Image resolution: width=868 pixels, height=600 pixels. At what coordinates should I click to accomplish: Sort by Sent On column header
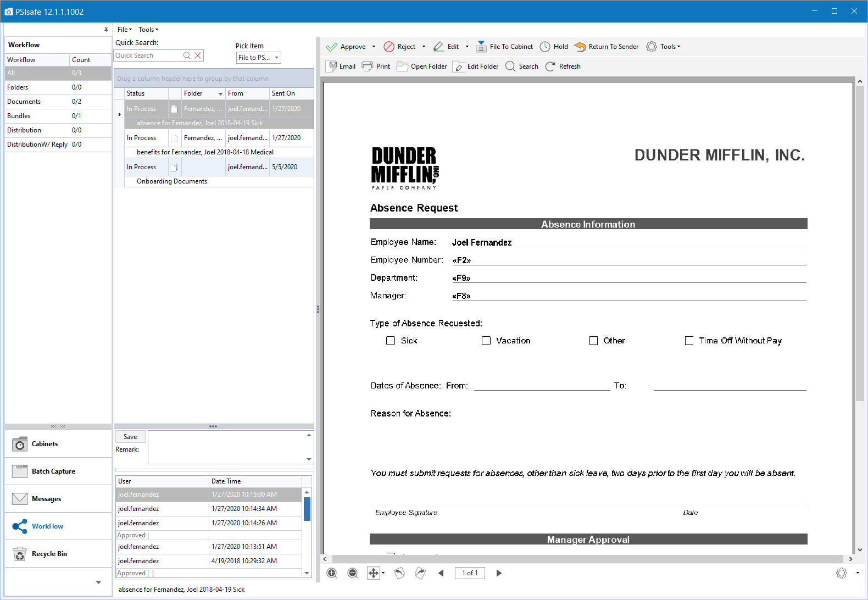291,93
